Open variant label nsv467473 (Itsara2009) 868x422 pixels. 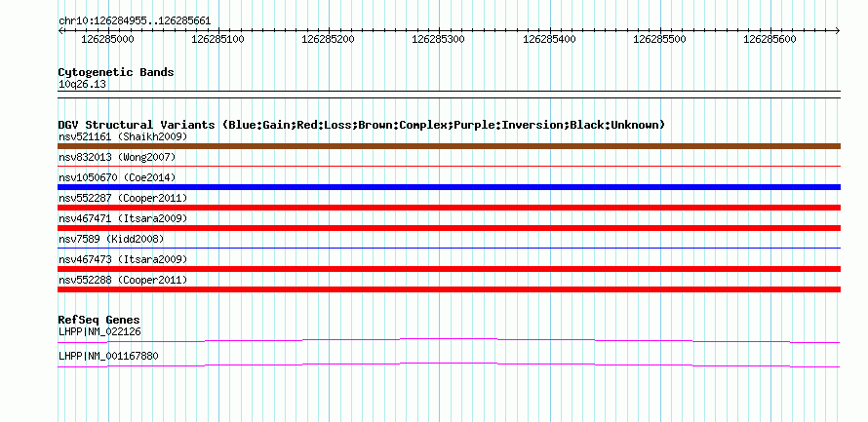pos(123,259)
